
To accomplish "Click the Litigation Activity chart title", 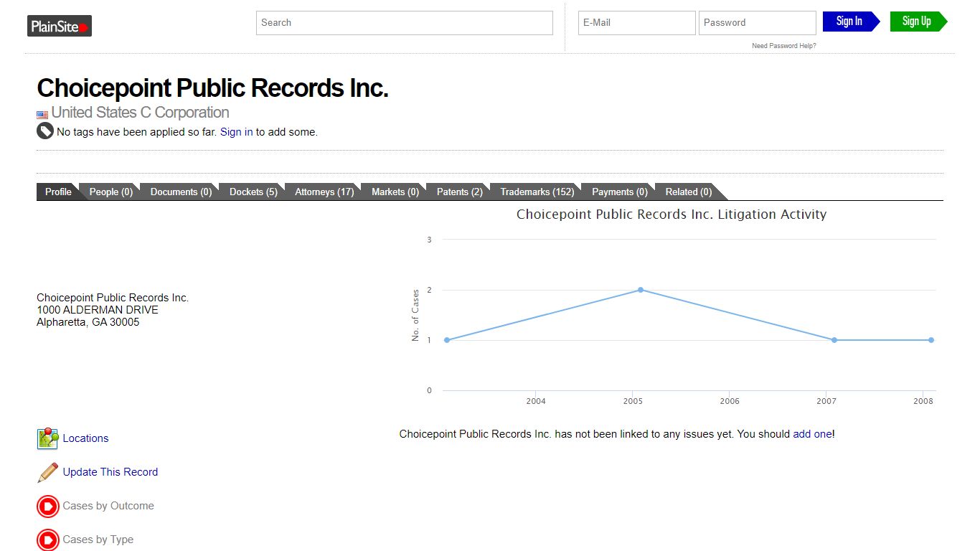I will point(672,215).
